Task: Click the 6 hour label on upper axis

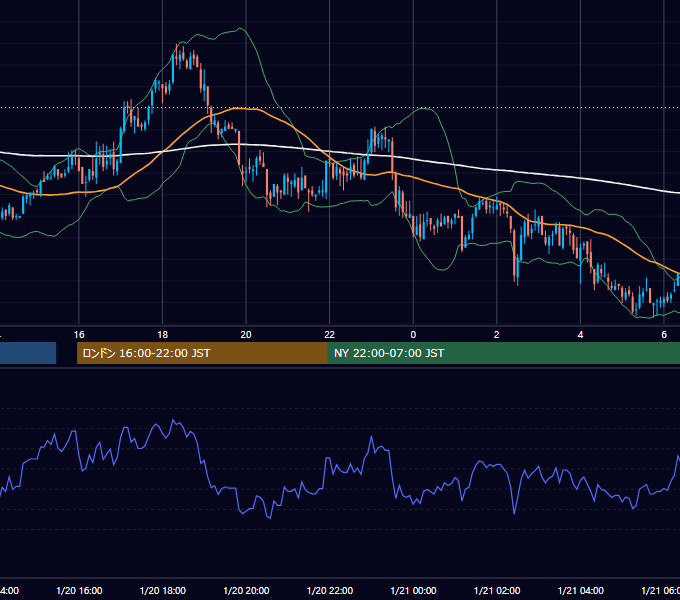Action: click(664, 335)
